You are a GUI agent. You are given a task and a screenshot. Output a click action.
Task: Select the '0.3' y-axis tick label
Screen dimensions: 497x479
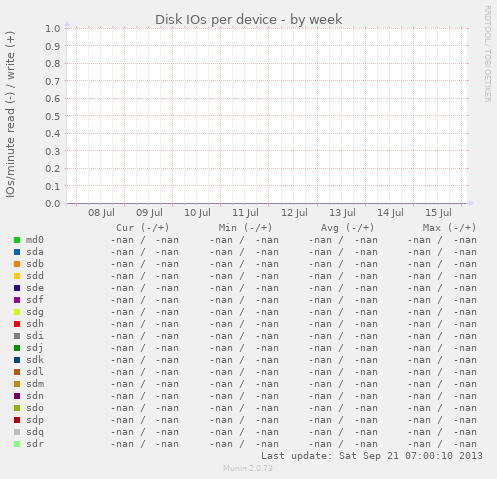pyautogui.click(x=53, y=151)
